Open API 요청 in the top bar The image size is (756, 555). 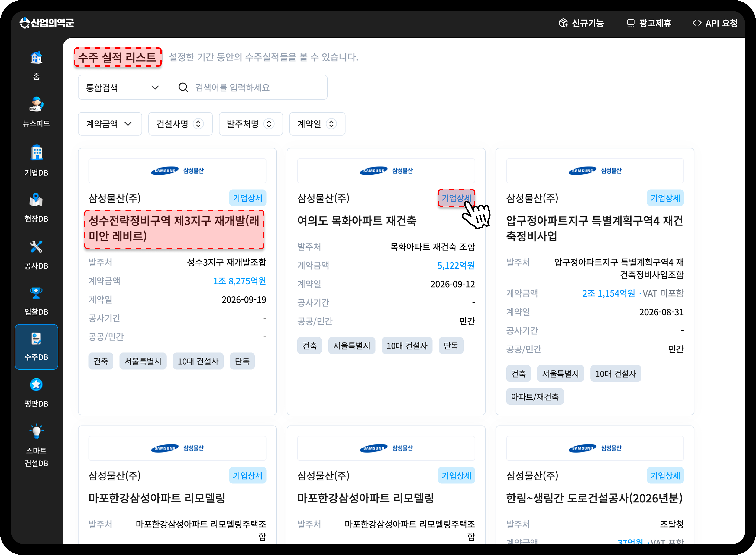pyautogui.click(x=715, y=23)
